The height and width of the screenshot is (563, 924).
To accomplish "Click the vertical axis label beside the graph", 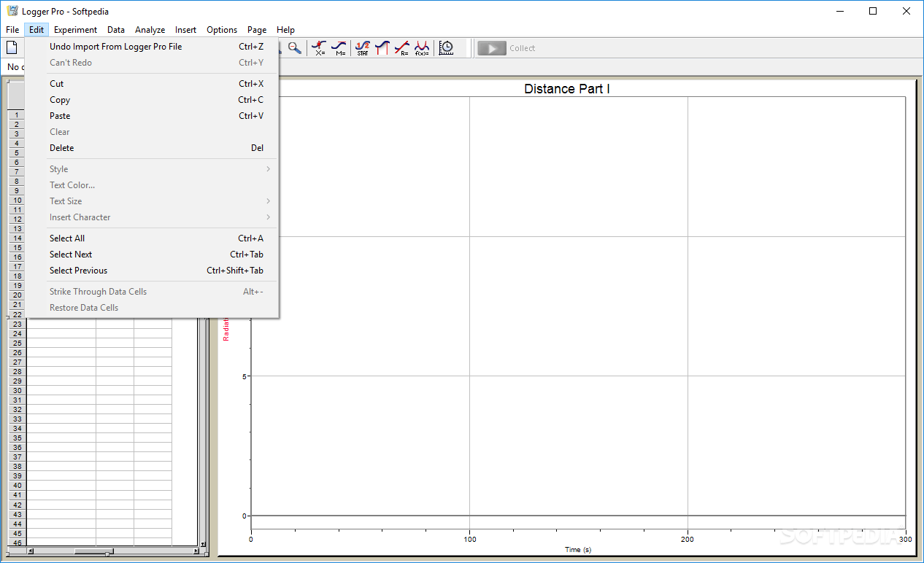I will click(226, 330).
